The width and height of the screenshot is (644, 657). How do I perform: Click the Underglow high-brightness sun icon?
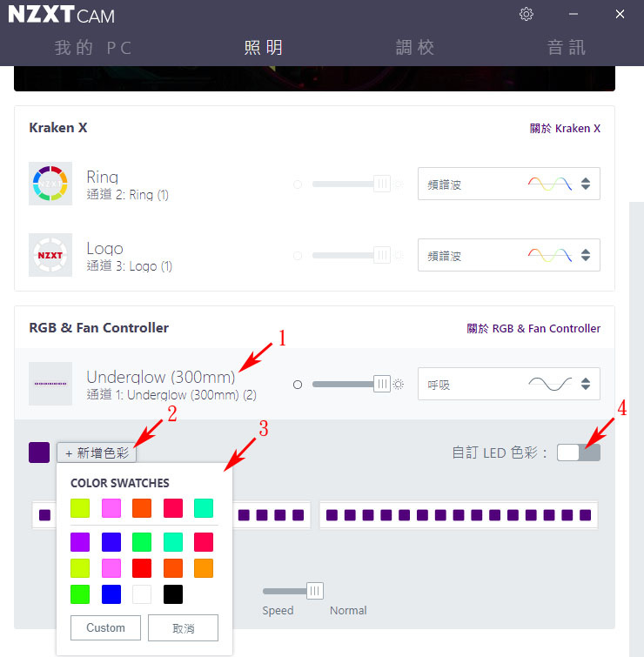(x=398, y=385)
